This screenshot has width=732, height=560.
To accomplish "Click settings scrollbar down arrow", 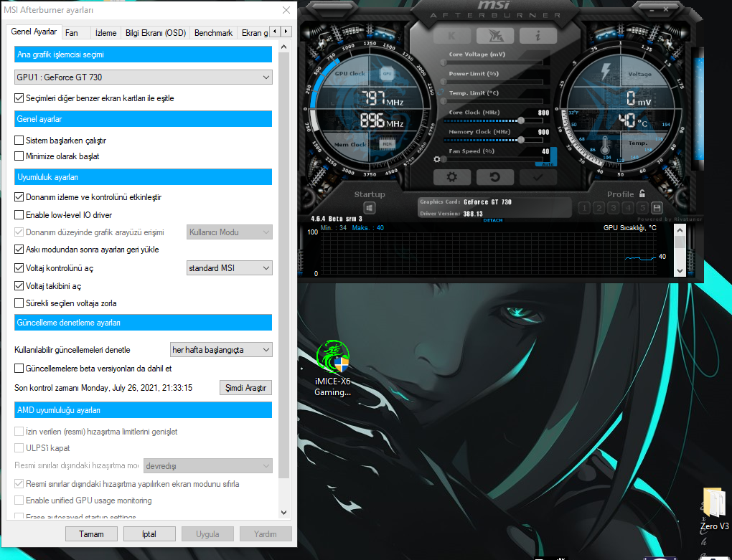I will [284, 512].
